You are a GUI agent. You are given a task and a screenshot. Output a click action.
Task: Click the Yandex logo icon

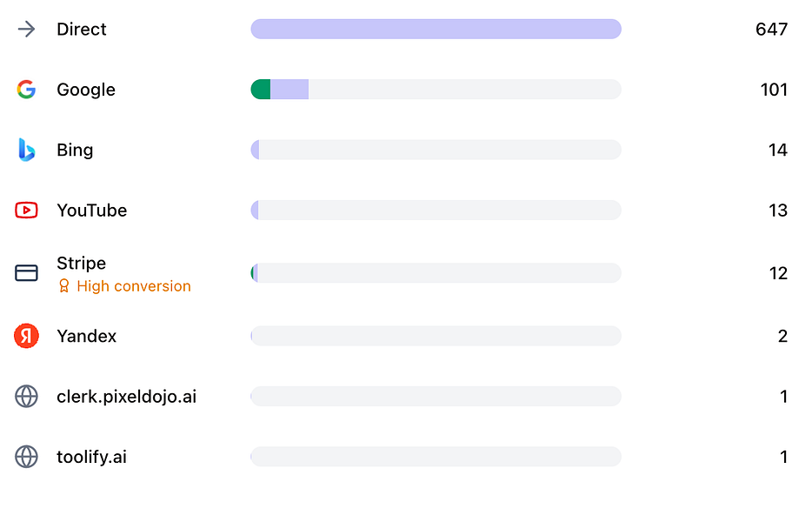click(27, 336)
